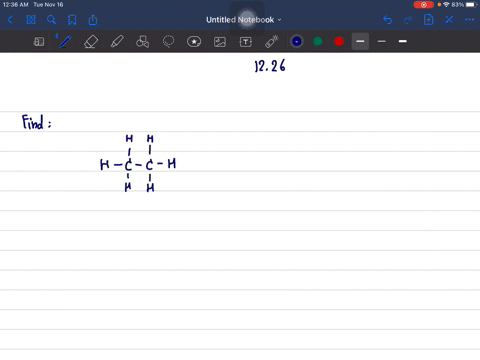Open the share and export menu
This screenshot has width=480, height=360.
(93, 20)
